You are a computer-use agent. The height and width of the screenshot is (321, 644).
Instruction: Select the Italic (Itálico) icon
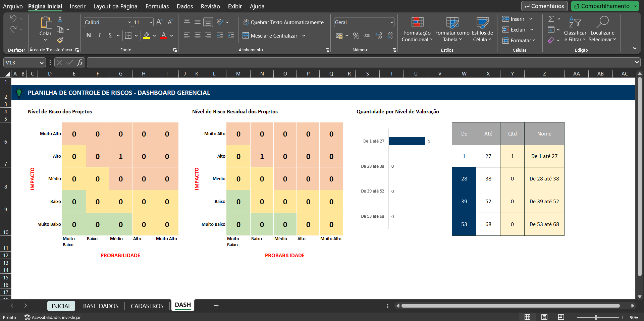click(99, 36)
